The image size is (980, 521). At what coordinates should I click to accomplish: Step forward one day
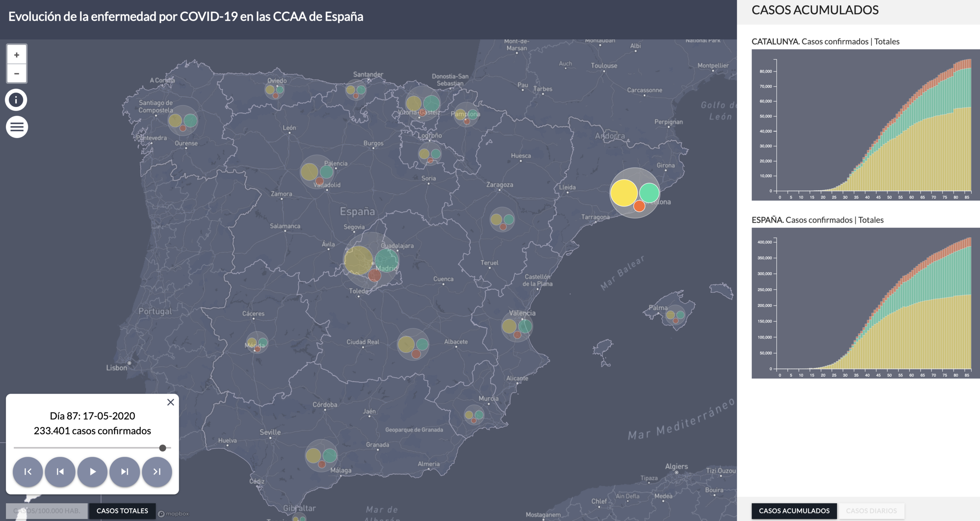click(x=125, y=472)
